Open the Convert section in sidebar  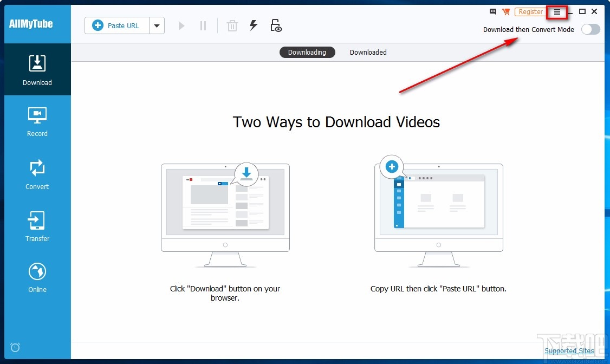click(x=37, y=174)
